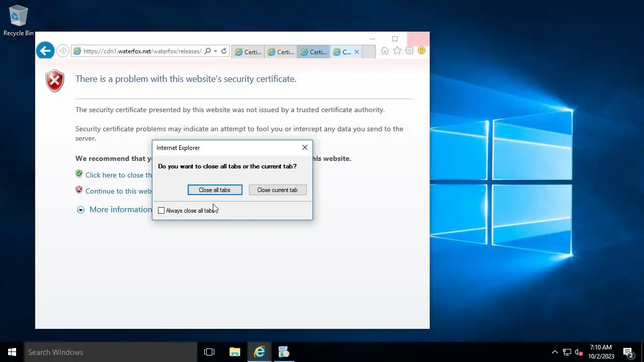644x362 pixels.
Task: Click 'Click here to close' link
Action: point(118,175)
